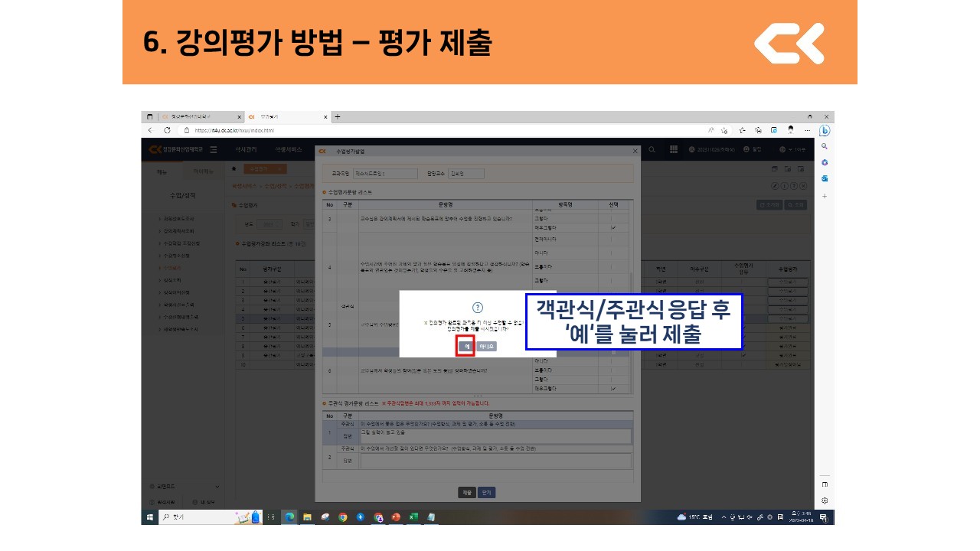The image size is (980, 551).
Task: Check '전혀아니다' for question 4
Action: [613, 240]
